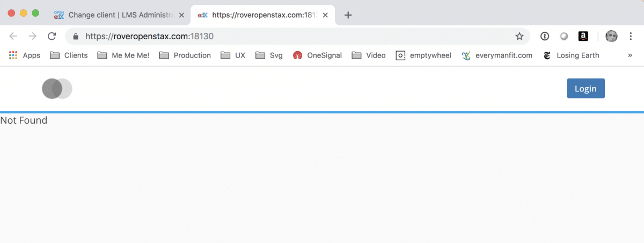Open a new tab with plus button
Screen dimensions: 644x243
pyautogui.click(x=348, y=15)
